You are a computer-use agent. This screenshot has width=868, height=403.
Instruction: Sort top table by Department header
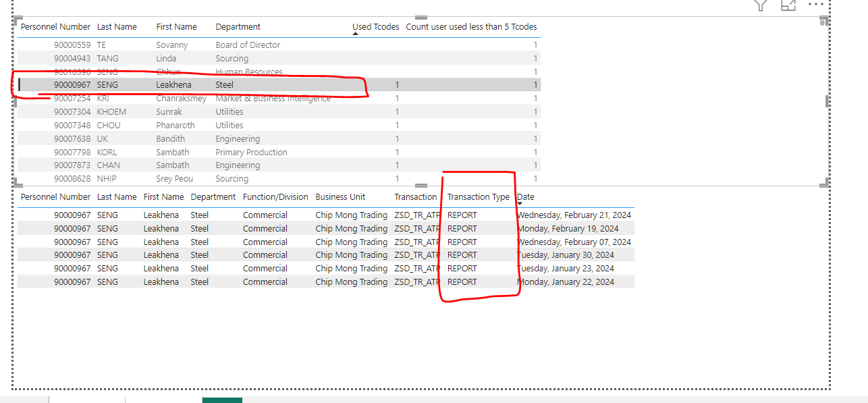coord(238,27)
